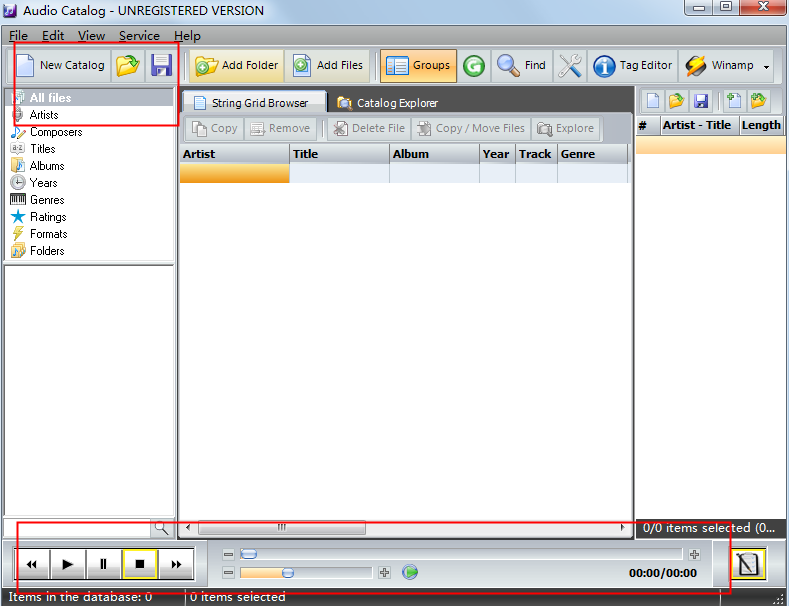Expand the Winamp dropdown arrow
Screen dimensions: 789x606
click(x=766, y=66)
